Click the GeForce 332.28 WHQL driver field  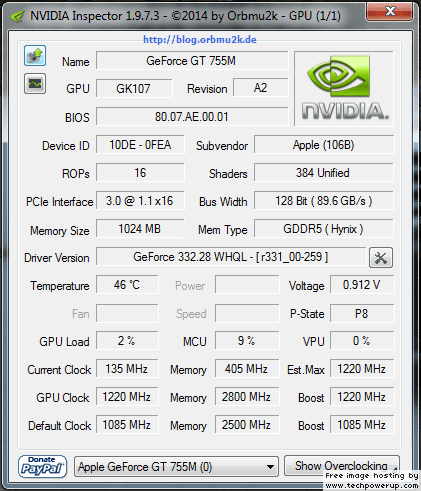(x=231, y=257)
